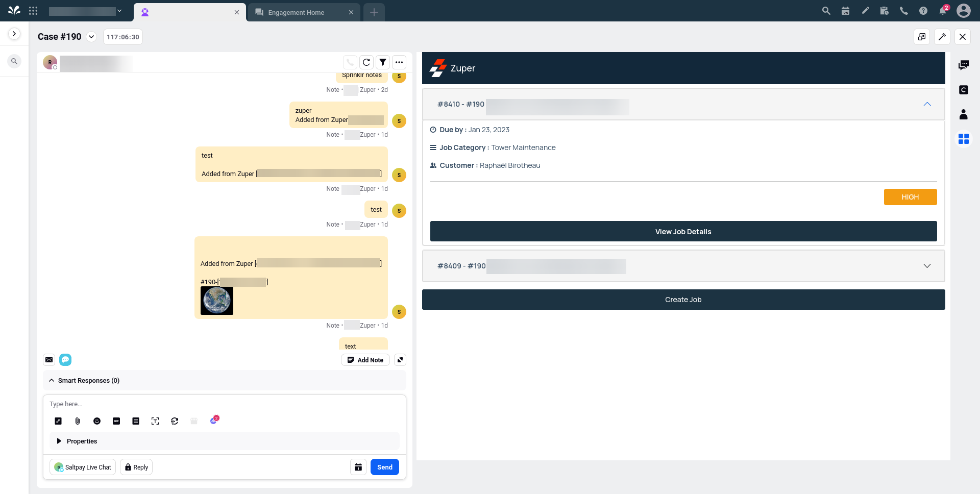Viewport: 980px width, 494px height.
Task: Click the black C app icon in right sidebar
Action: coord(964,90)
